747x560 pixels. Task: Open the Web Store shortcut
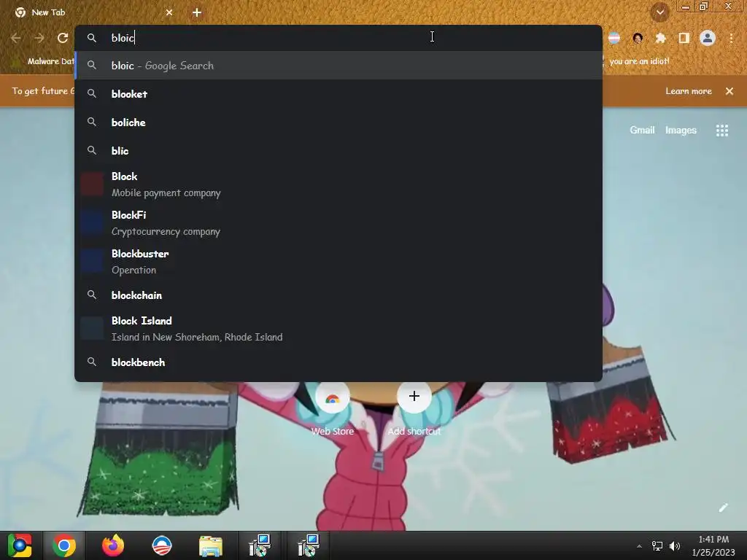[333, 410]
